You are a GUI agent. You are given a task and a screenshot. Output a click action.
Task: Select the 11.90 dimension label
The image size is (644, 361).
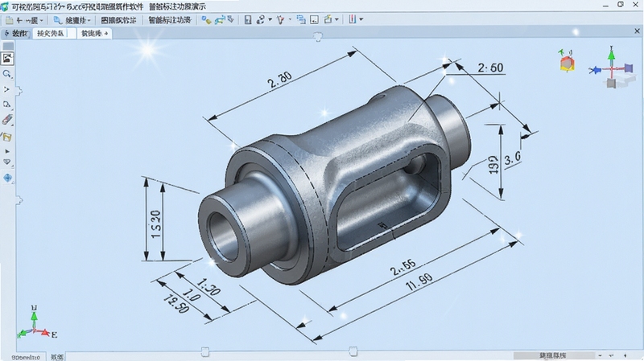pyautogui.click(x=419, y=282)
